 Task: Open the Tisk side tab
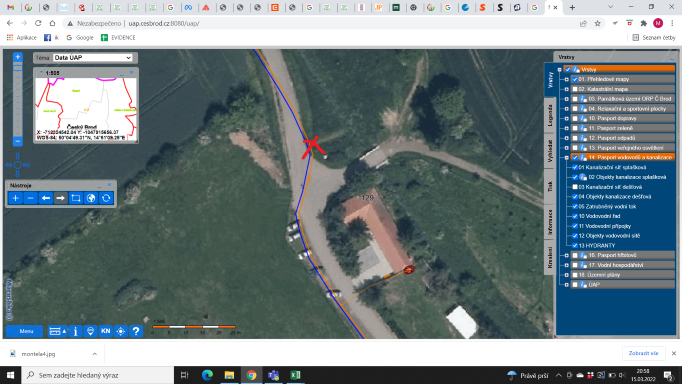point(550,187)
